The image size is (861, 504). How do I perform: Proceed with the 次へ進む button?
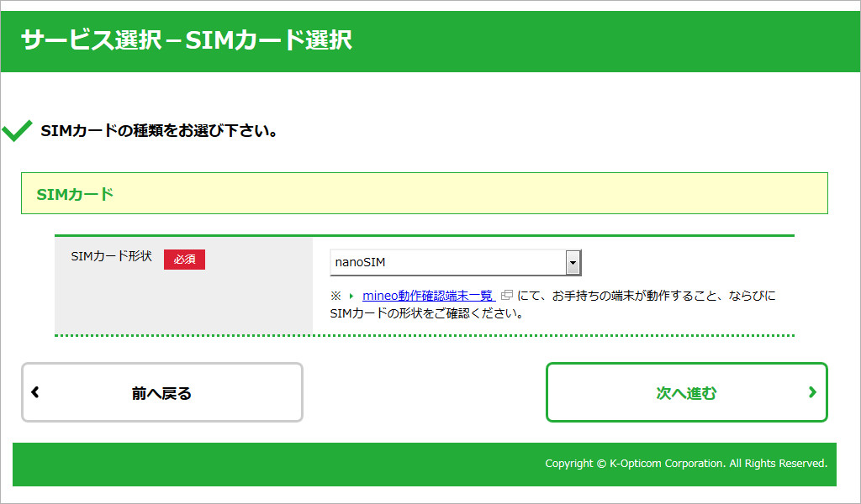tap(686, 392)
